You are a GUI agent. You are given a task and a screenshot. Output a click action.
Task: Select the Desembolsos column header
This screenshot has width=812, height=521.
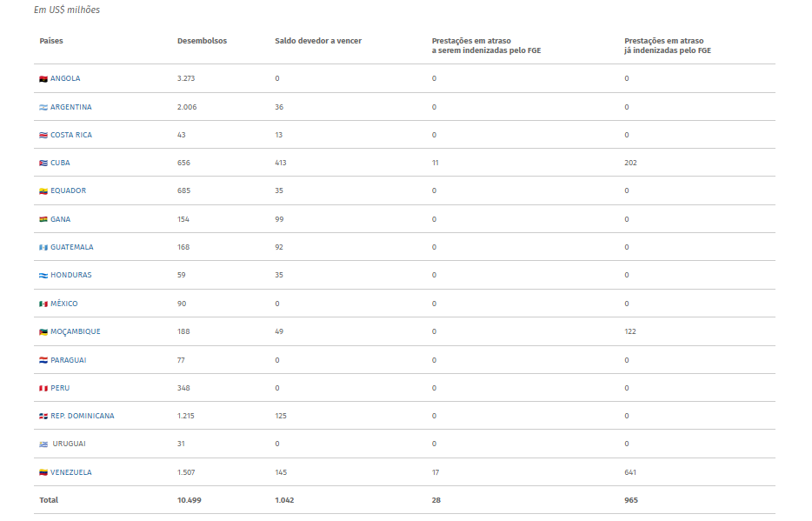(x=202, y=41)
